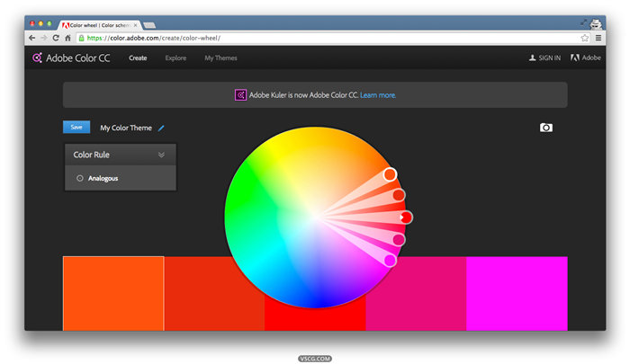
Task: Follow the Learn more link
Action: pos(378,95)
